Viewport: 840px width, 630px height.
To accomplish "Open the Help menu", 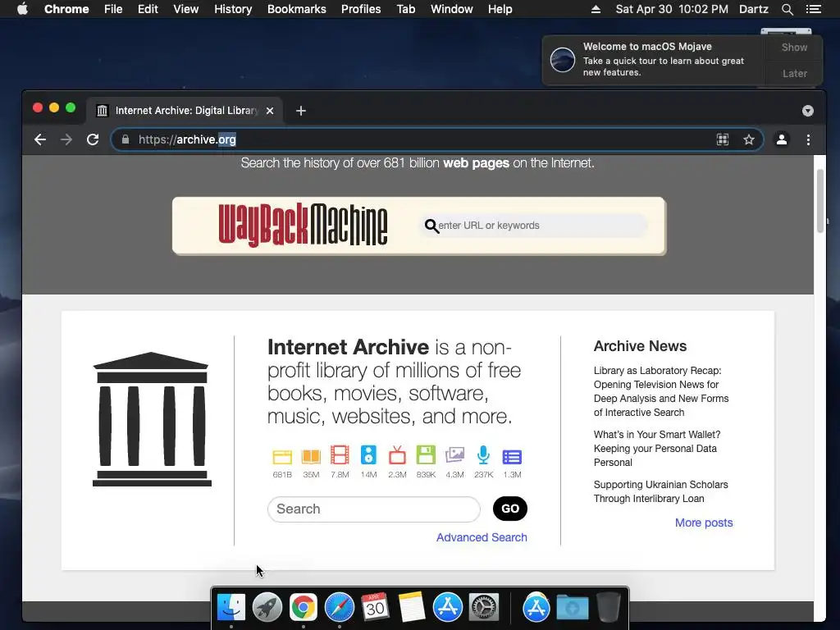I will tap(500, 9).
